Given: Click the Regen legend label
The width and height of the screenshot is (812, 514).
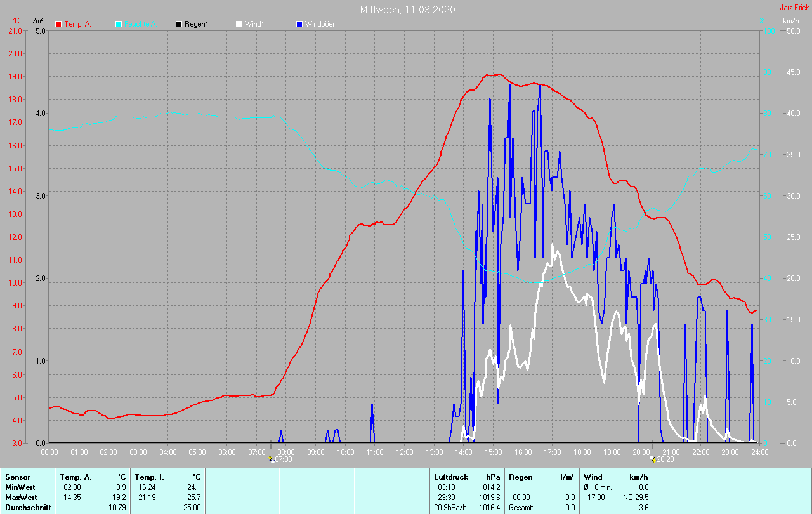Looking at the screenshot, I should pos(198,24).
